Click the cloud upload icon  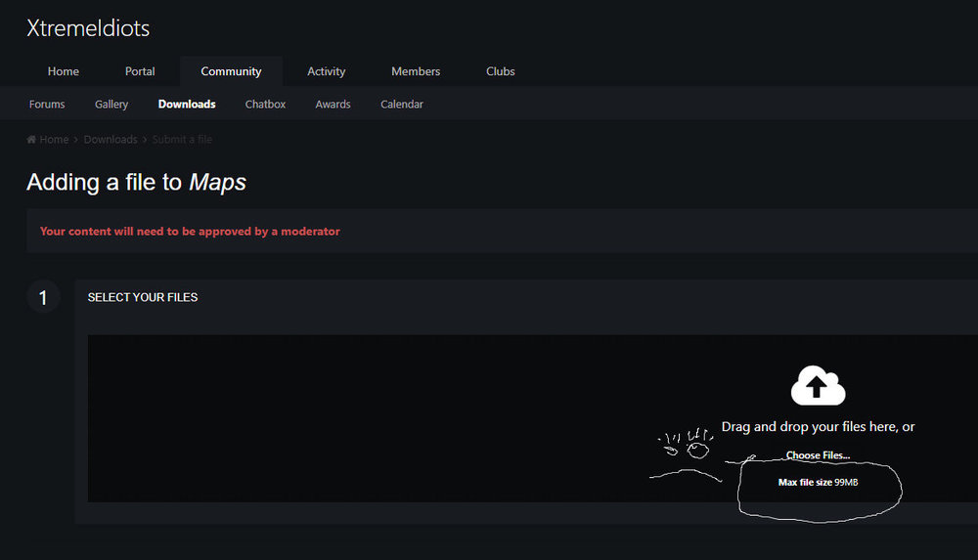(818, 386)
